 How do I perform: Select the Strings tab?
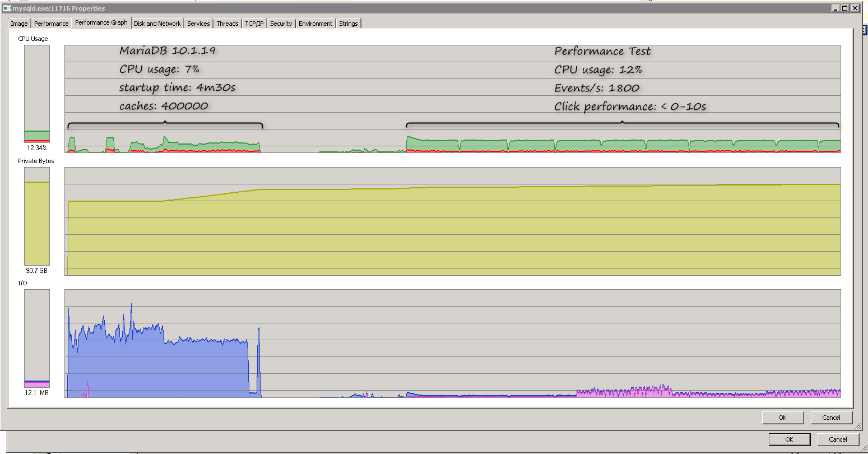[x=348, y=24]
